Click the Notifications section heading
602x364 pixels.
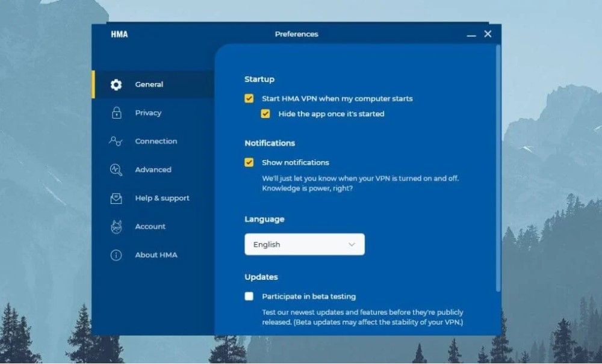click(270, 143)
